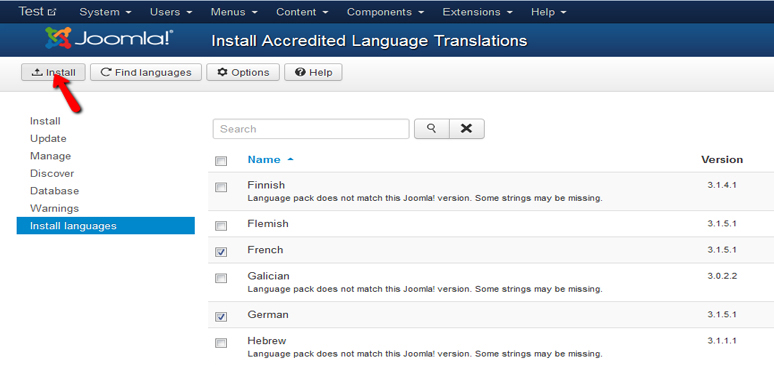Click the Finnish version 3.1.4.1

pyautogui.click(x=722, y=185)
